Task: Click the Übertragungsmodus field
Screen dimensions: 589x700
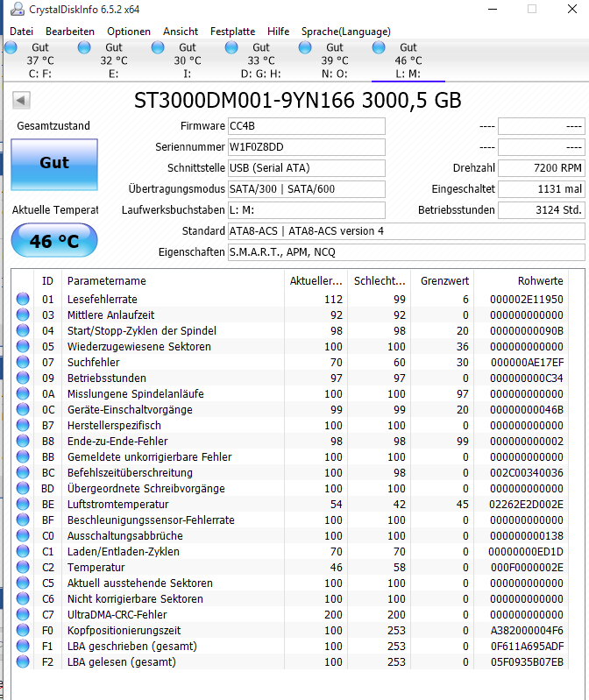Action: coord(307,189)
